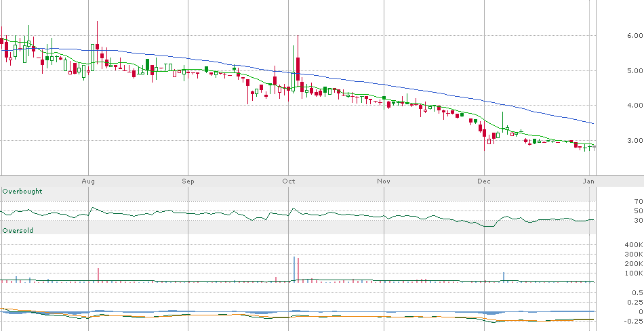The image size is (644, 331).
Task: Click the Jan label on the time axis
Action: coord(589,181)
